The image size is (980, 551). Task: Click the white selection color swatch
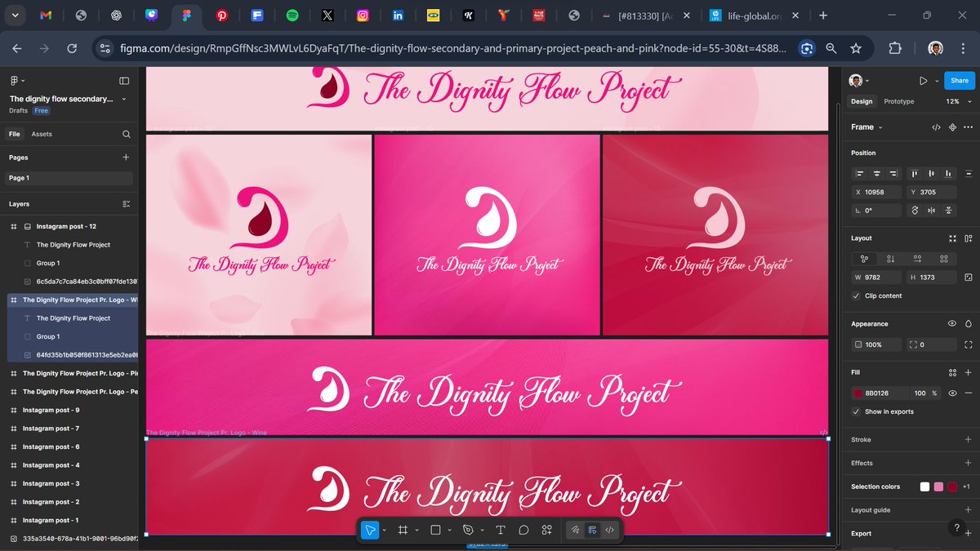924,487
